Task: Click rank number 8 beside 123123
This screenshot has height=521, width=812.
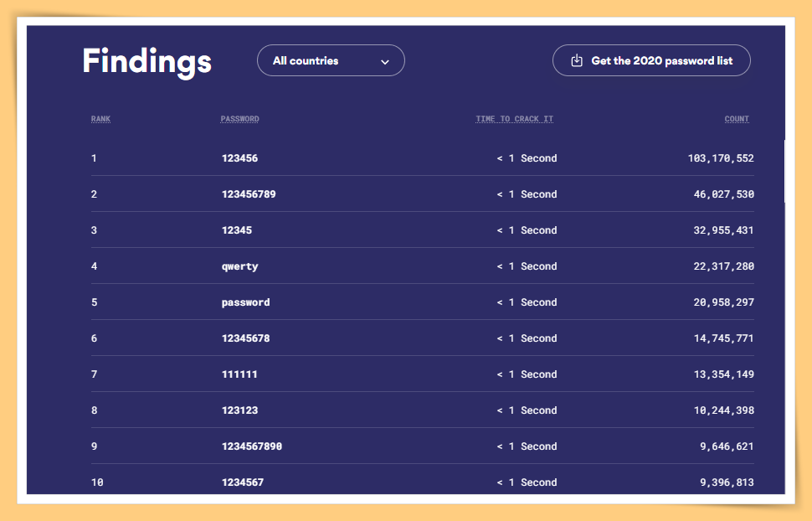Action: [95, 410]
